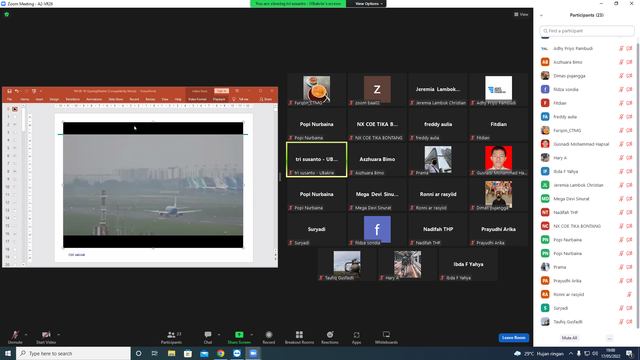Toggle the mic icon beside Hary A

click(x=621, y=158)
